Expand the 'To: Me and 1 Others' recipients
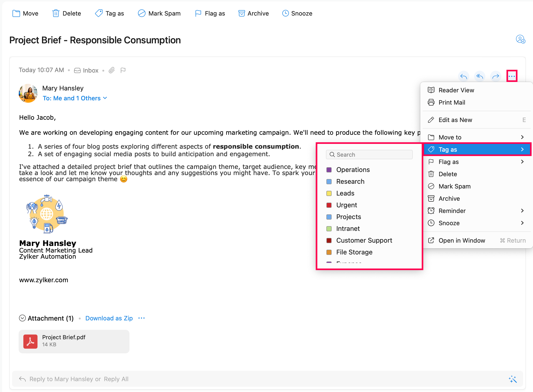This screenshot has height=392, width=533. click(x=75, y=98)
